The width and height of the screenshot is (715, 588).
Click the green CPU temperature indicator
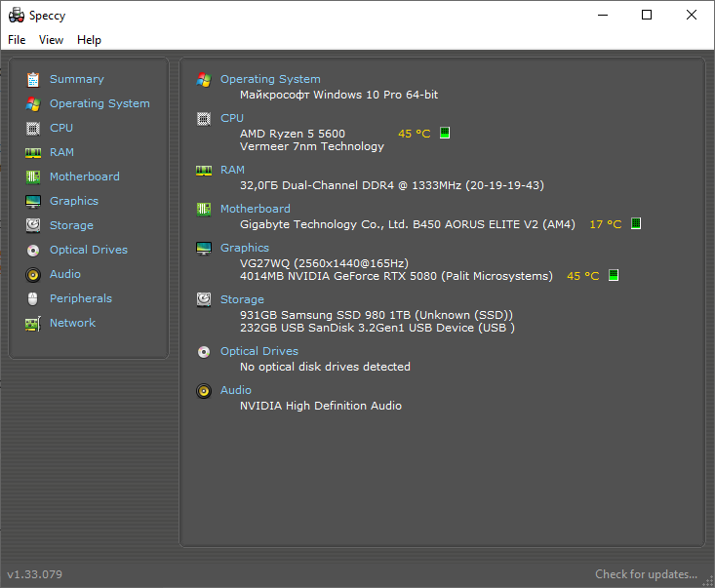coord(445,133)
